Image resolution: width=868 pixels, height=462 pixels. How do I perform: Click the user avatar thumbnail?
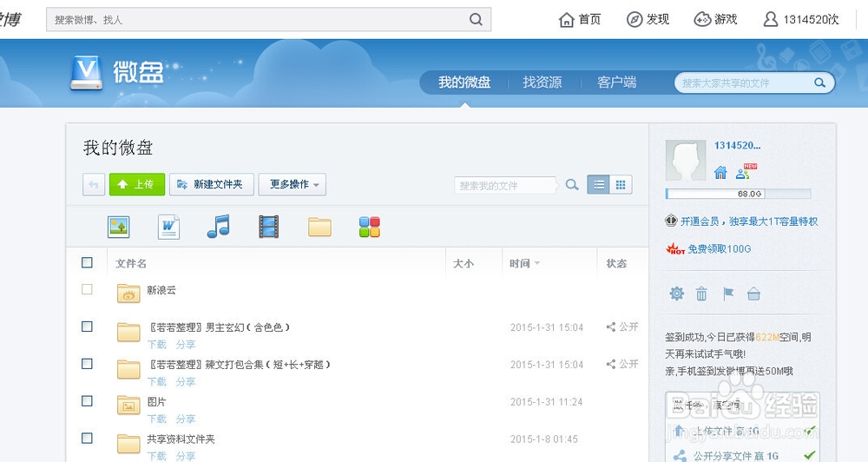pyautogui.click(x=686, y=160)
